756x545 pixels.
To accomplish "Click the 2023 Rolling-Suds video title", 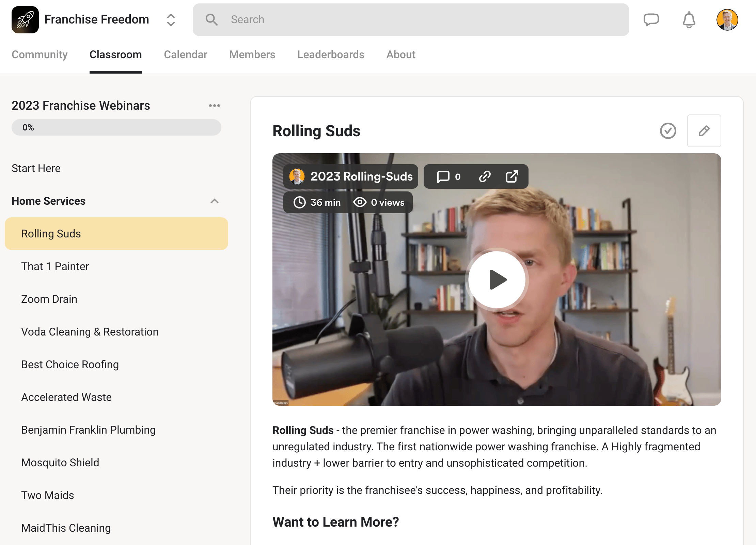I will click(361, 176).
